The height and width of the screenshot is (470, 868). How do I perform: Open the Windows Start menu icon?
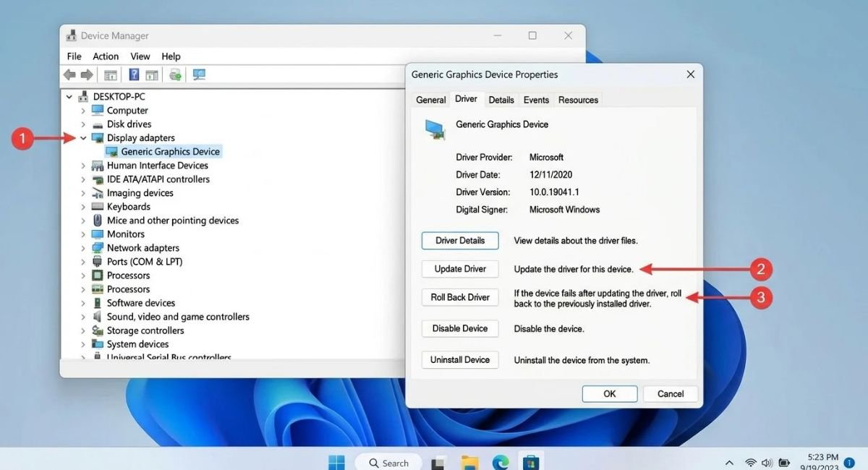tap(336, 462)
